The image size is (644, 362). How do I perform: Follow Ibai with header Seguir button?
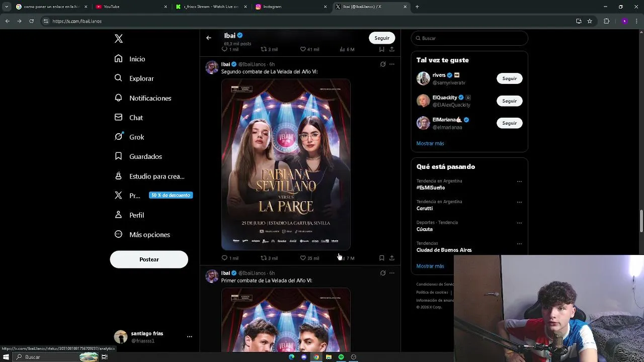pyautogui.click(x=382, y=38)
